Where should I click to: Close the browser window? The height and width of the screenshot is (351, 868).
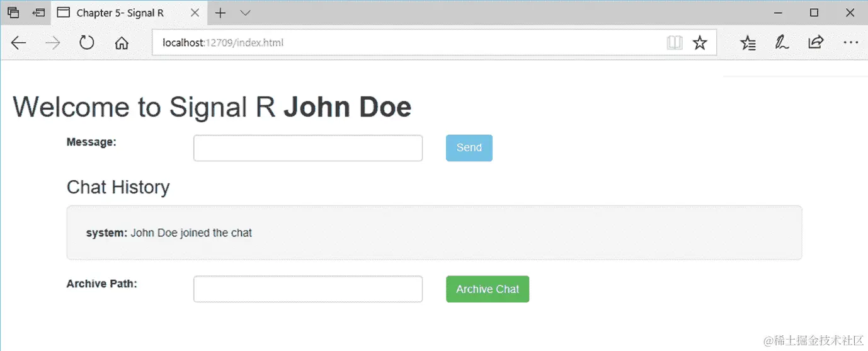tap(850, 13)
